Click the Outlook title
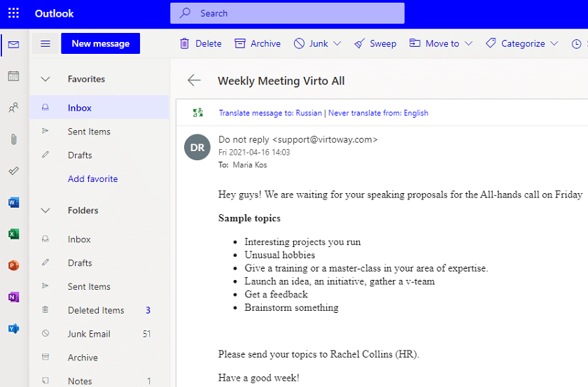This screenshot has height=387, width=588. [x=55, y=13]
